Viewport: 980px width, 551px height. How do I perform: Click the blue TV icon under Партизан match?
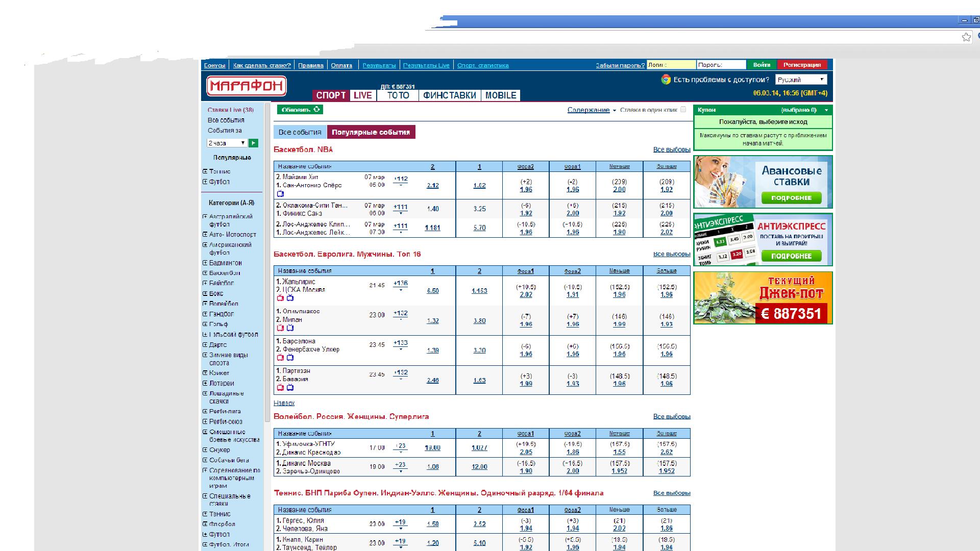click(290, 388)
